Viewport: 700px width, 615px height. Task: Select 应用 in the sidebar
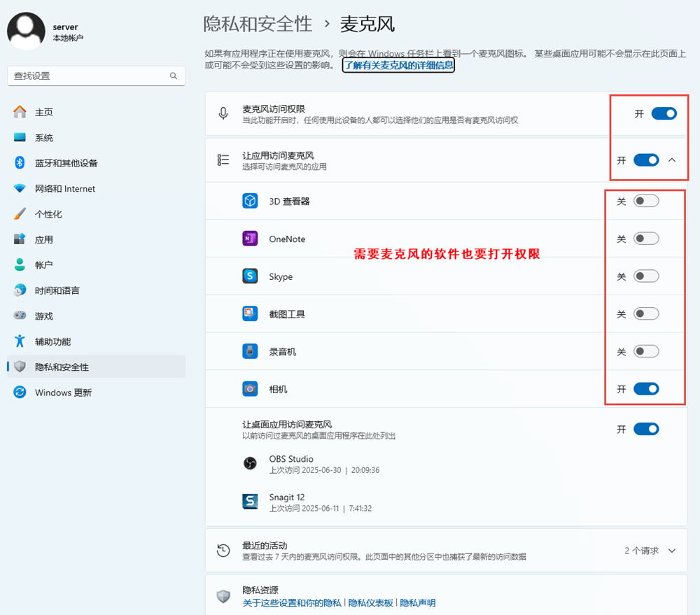tap(96, 239)
